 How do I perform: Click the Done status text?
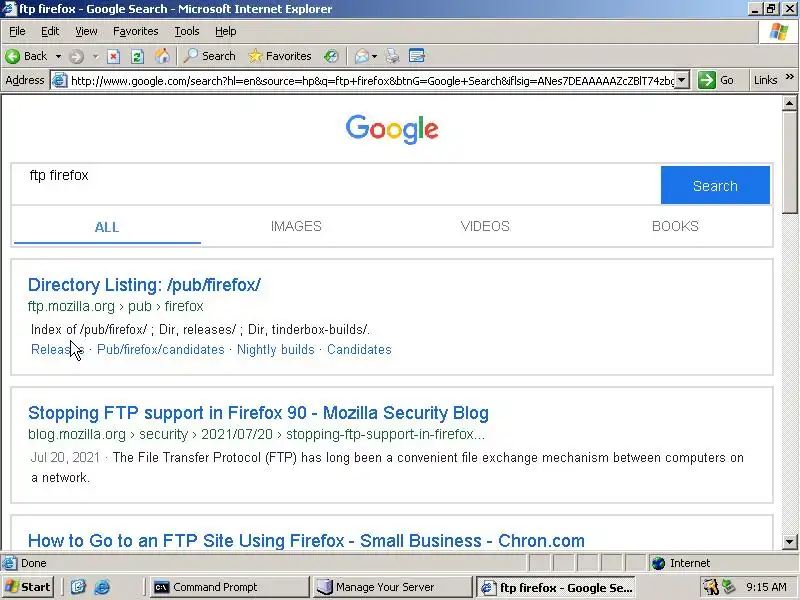point(34,563)
